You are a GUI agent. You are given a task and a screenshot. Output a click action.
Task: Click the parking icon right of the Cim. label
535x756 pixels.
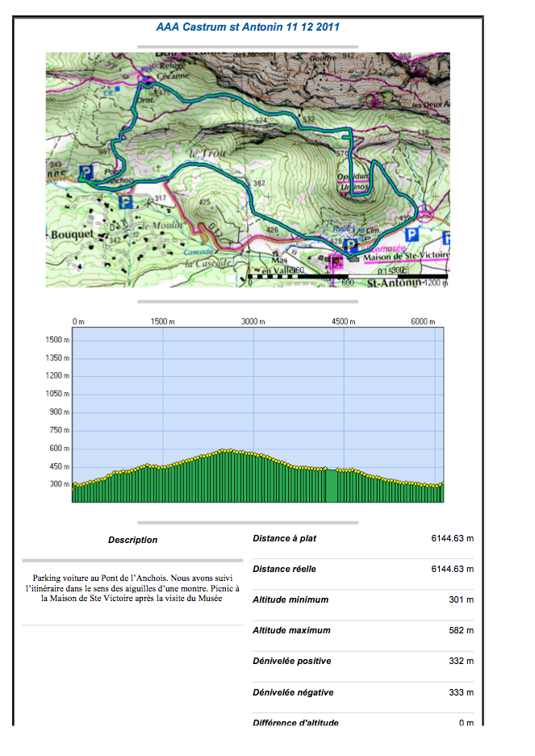click(x=412, y=235)
